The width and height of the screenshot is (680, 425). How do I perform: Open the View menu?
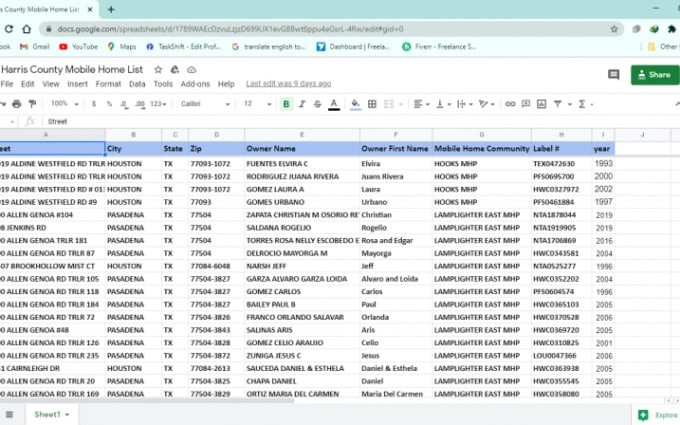coord(51,84)
